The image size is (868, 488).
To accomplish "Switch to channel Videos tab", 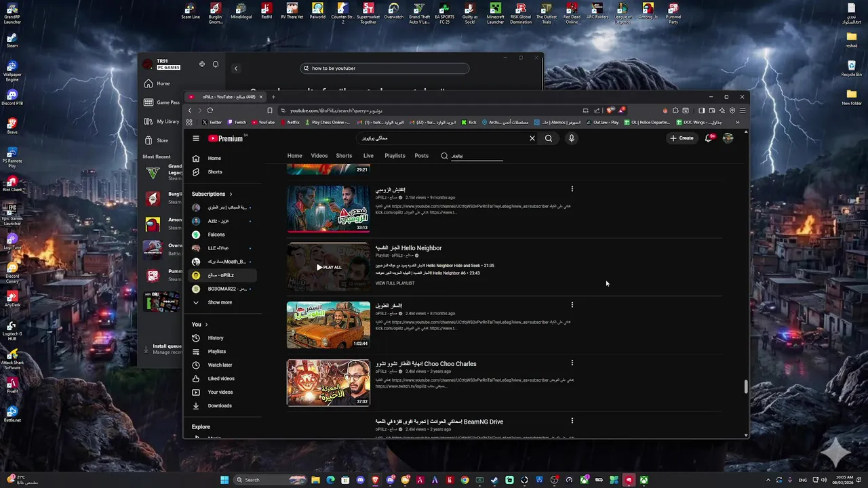I will point(319,156).
